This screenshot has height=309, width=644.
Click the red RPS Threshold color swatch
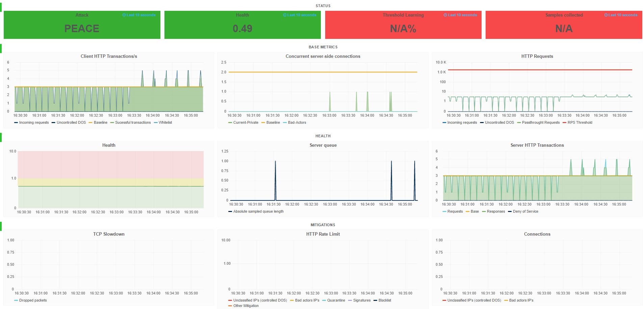pos(564,123)
